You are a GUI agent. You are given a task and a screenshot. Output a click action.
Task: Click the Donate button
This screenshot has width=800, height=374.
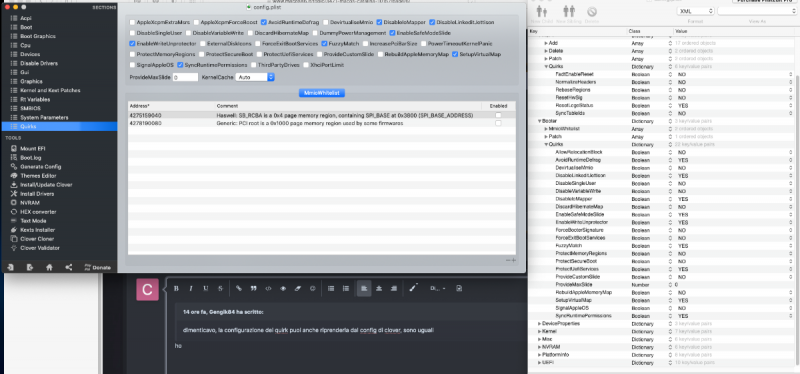(97, 267)
